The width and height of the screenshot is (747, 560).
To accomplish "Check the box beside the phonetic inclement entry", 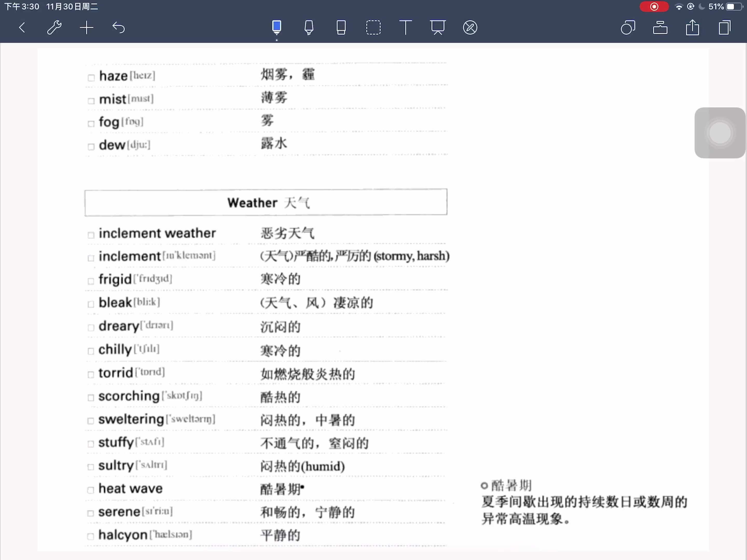I will (91, 258).
